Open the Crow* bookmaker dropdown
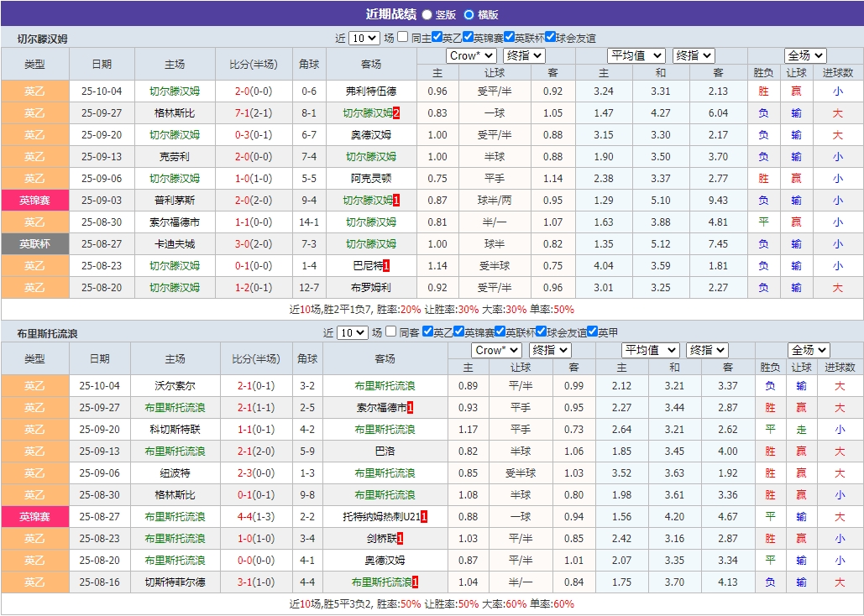 [x=470, y=55]
